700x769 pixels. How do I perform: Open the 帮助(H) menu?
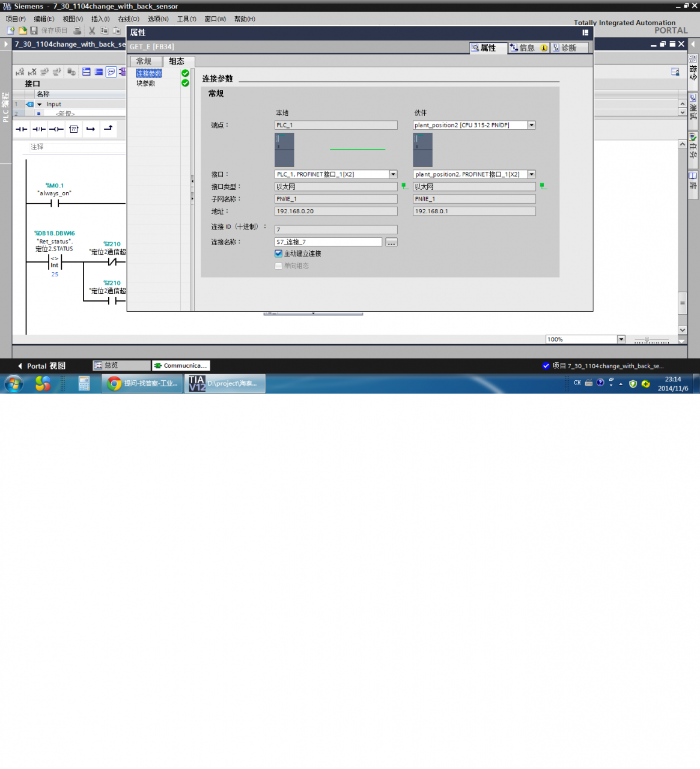point(245,19)
